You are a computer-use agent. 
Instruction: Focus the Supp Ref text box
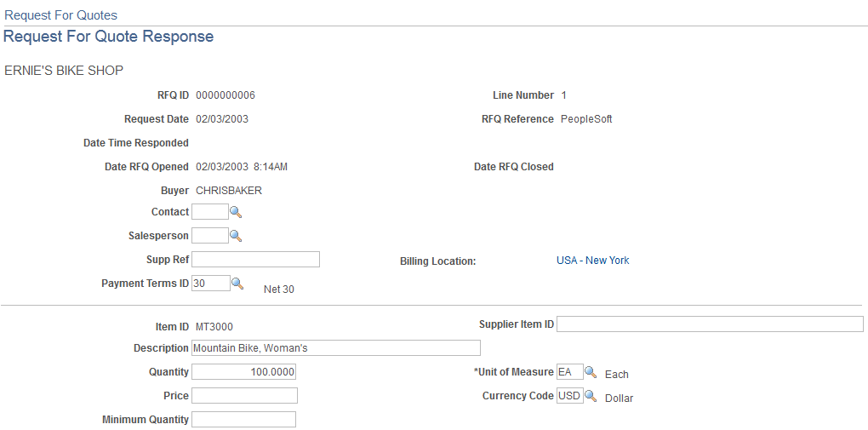[x=256, y=260]
